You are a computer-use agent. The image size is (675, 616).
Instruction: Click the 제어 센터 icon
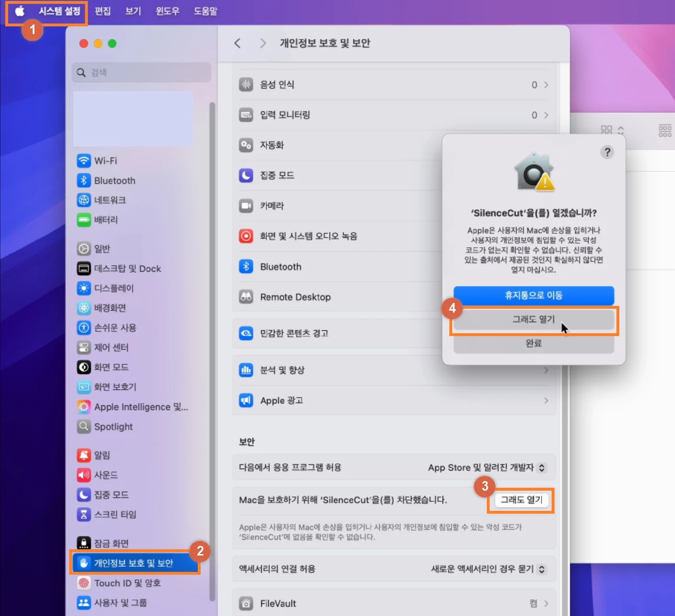pyautogui.click(x=84, y=347)
